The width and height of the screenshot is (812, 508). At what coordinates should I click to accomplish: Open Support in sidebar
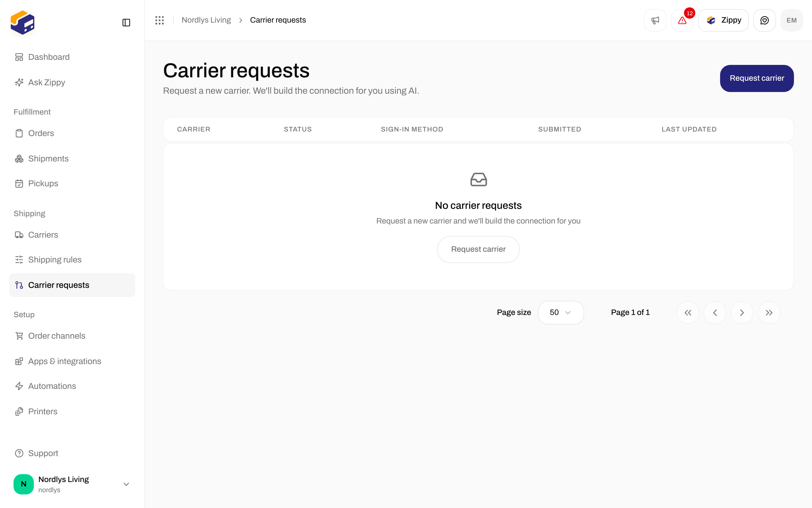pyautogui.click(x=72, y=453)
